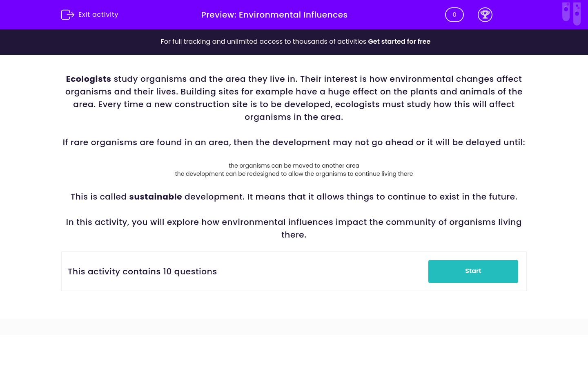Click the dark tracking banner message
Image resolution: width=588 pixels, height=368 pixels.
264,42
